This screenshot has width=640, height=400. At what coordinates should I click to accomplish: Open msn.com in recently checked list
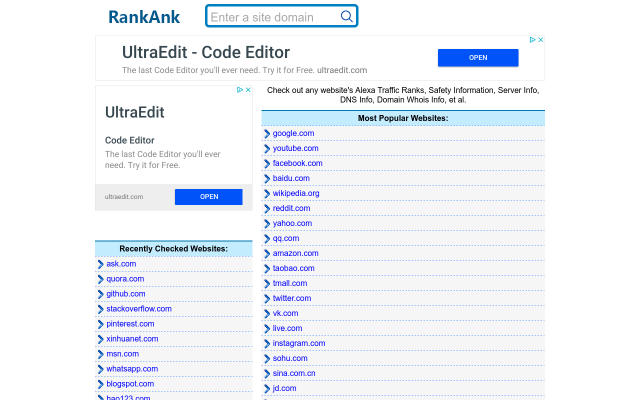[122, 354]
